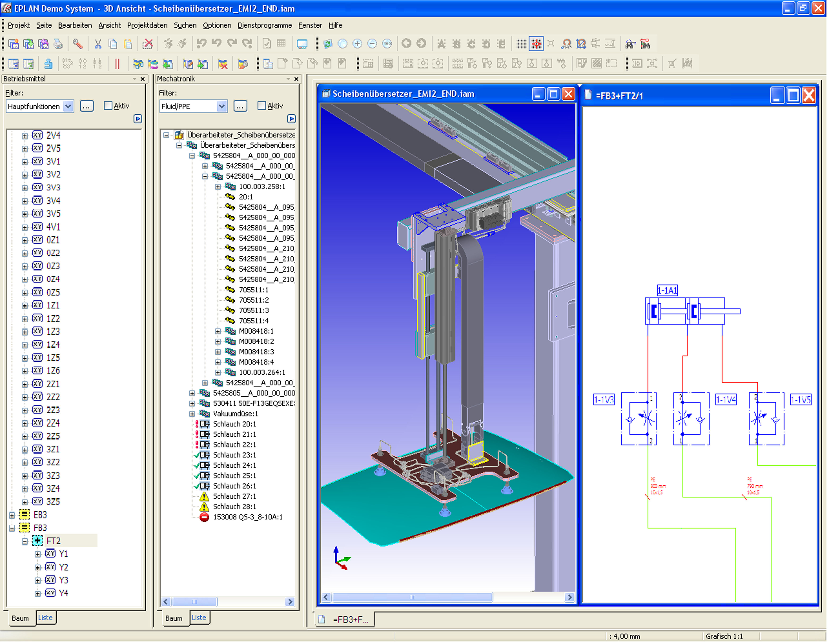Open the Projektdaten menu
This screenshot has height=644, width=829.
(147, 25)
